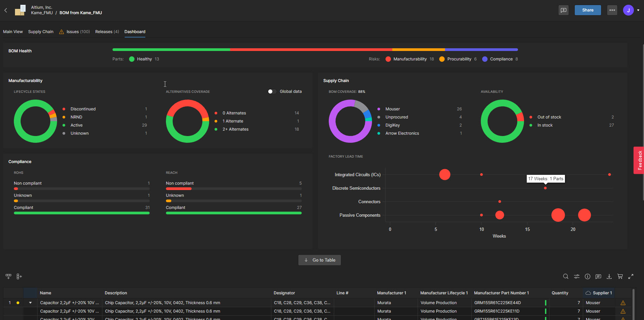Download the BOM using the download icon

click(609, 276)
